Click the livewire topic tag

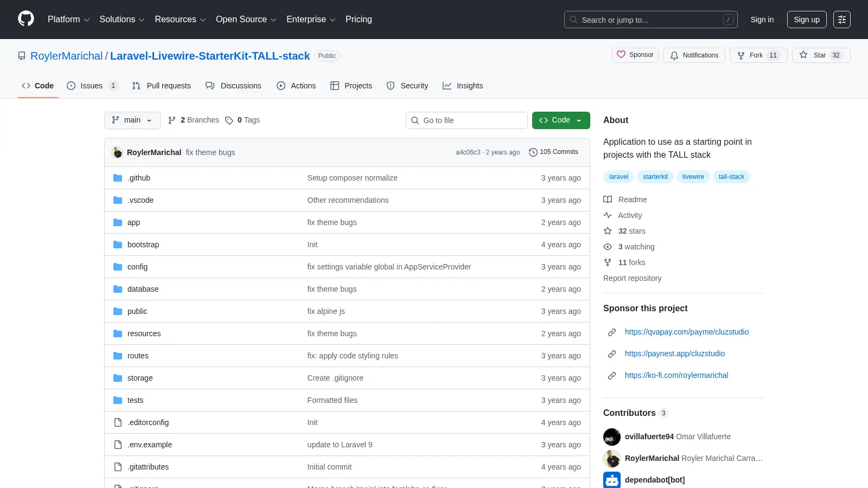click(693, 177)
